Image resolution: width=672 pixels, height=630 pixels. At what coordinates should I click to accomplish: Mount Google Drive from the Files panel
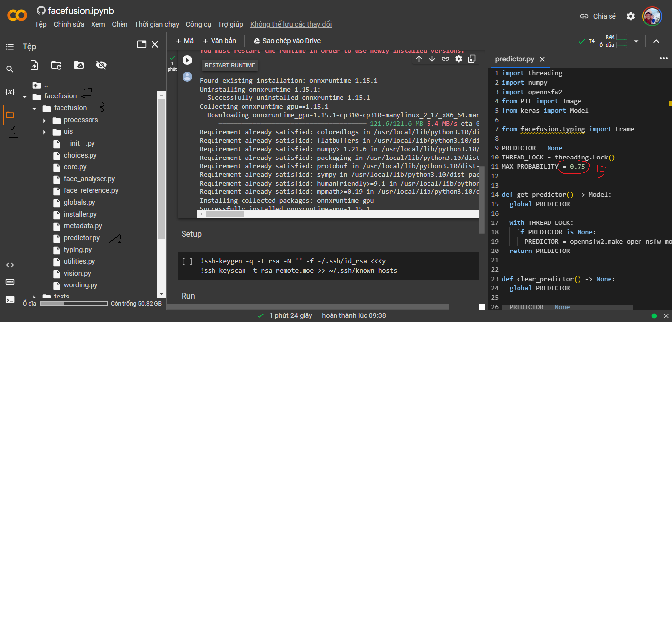click(x=79, y=65)
